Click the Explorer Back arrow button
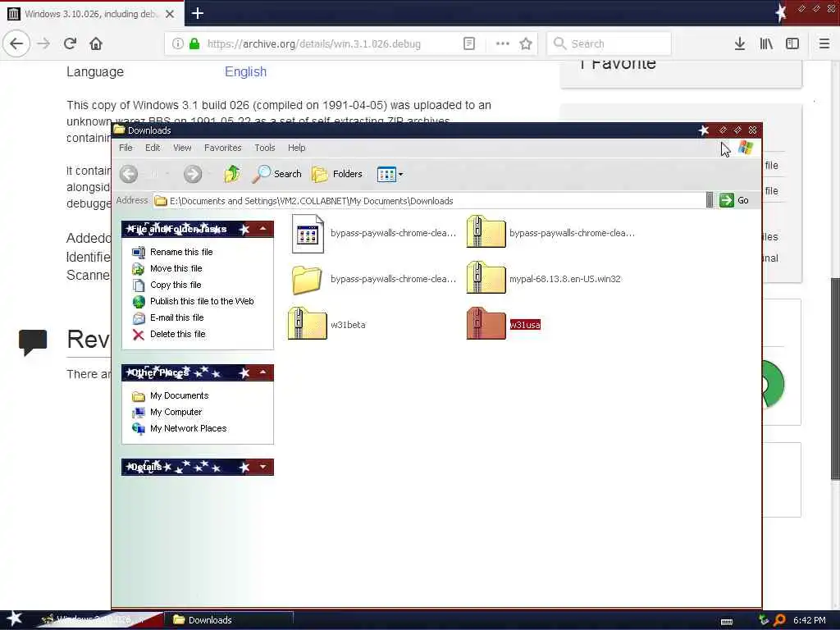Screen dimensions: 840x630 [x=129, y=174]
